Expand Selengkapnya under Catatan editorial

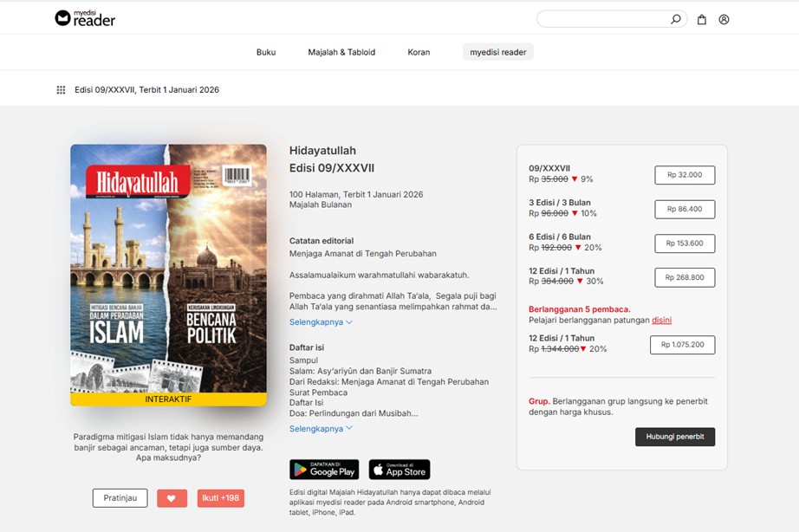click(321, 322)
